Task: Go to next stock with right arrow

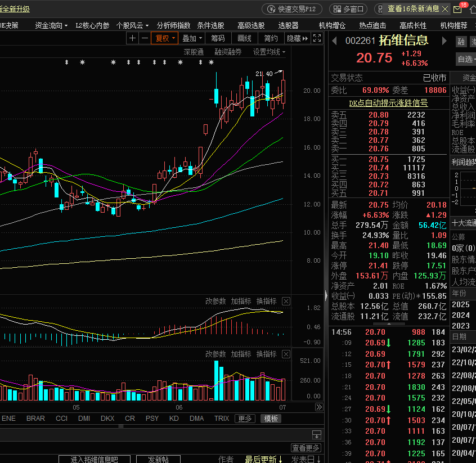Action: coord(444,41)
